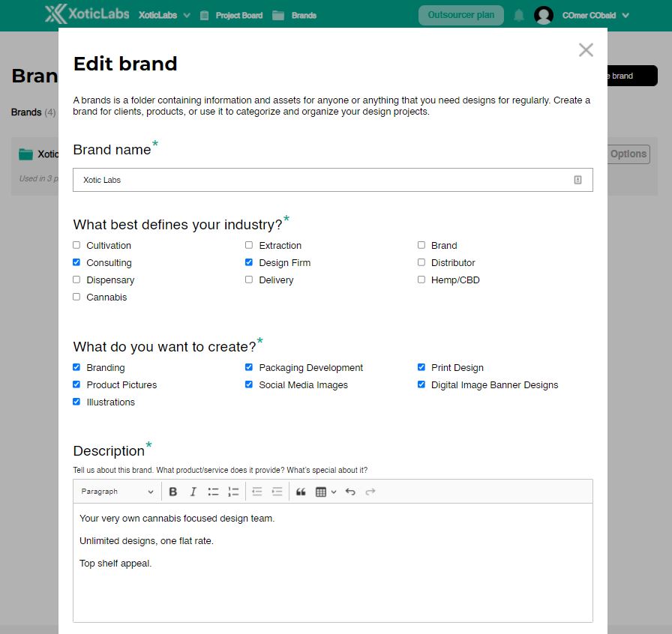This screenshot has width=672, height=634.
Task: Untick Packaging Development
Action: tap(248, 367)
